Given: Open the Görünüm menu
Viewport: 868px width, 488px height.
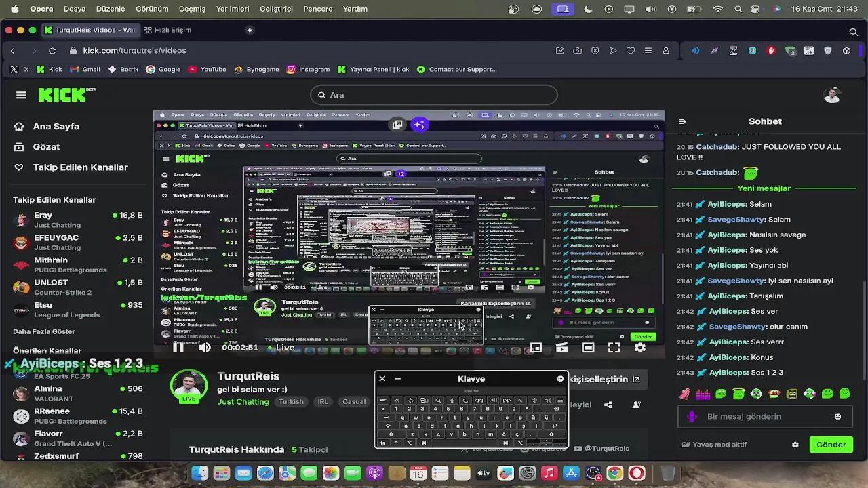Looking at the screenshot, I should (151, 9).
